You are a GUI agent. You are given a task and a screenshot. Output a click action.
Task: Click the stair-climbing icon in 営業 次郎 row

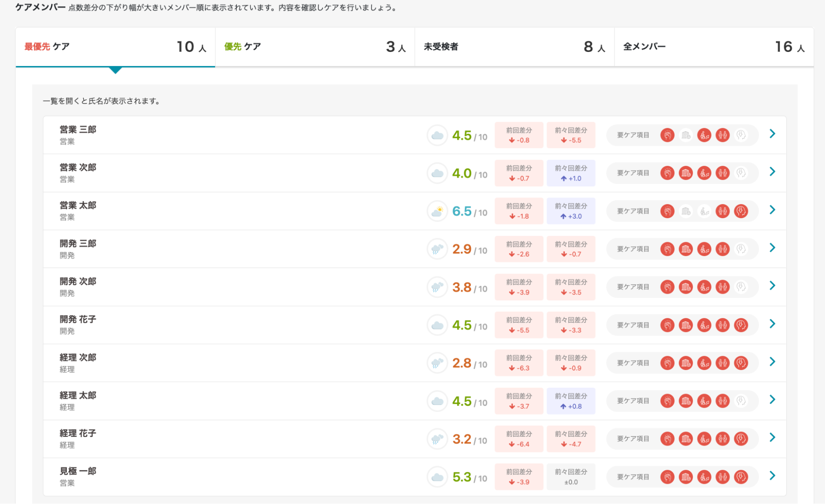coord(704,173)
